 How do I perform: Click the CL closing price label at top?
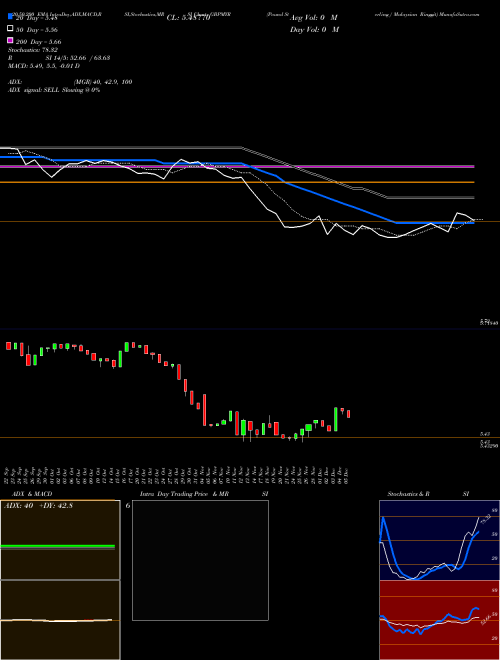(188, 18)
